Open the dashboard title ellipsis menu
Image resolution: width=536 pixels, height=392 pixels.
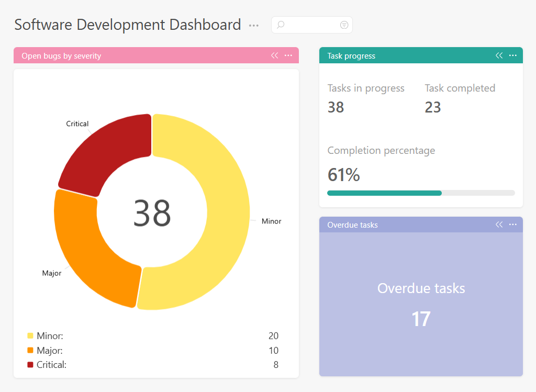pos(254,26)
